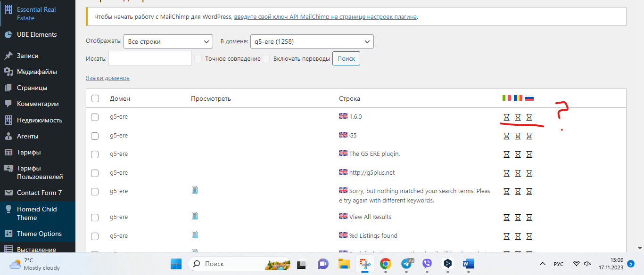Check the box for 'The G5 ERE plugin.' row
The image size is (644, 275).
(95, 154)
